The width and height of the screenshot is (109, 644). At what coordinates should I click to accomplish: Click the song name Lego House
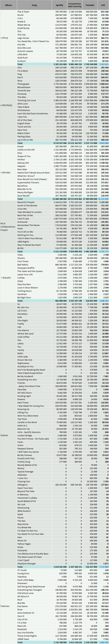pos(23,38)
